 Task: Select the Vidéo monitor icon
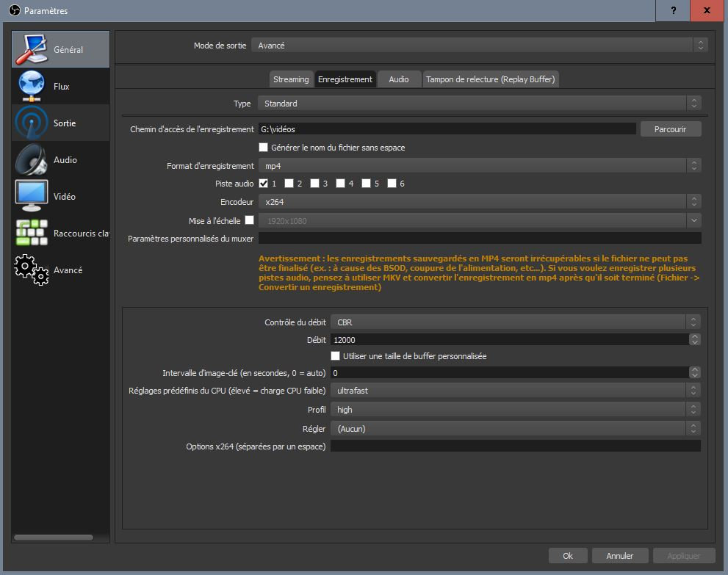[x=32, y=196]
